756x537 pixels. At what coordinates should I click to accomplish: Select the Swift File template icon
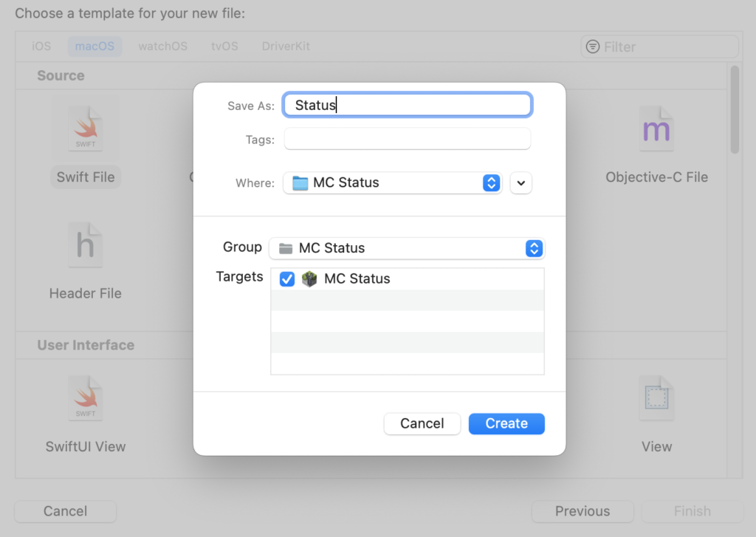tap(85, 131)
